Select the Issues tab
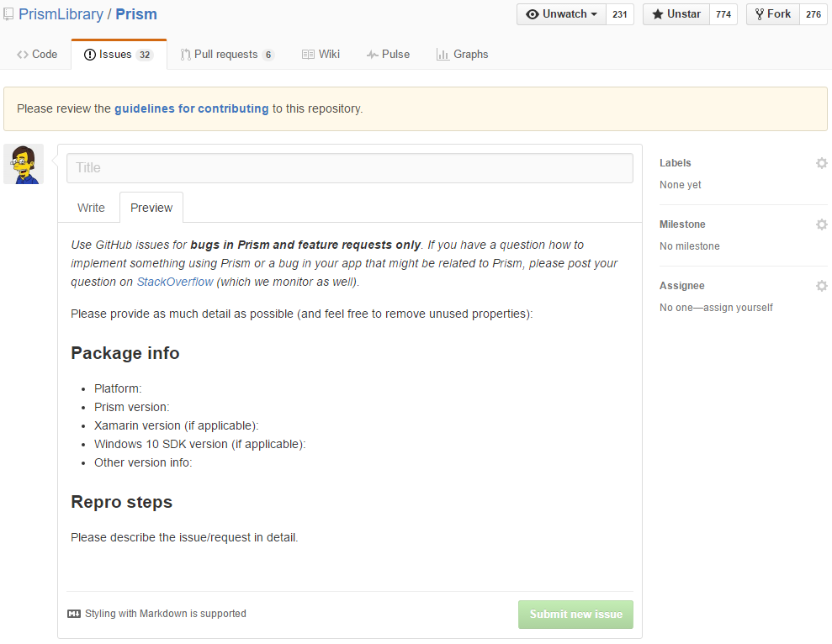Image resolution: width=832 pixels, height=644 pixels. pyautogui.click(x=119, y=55)
